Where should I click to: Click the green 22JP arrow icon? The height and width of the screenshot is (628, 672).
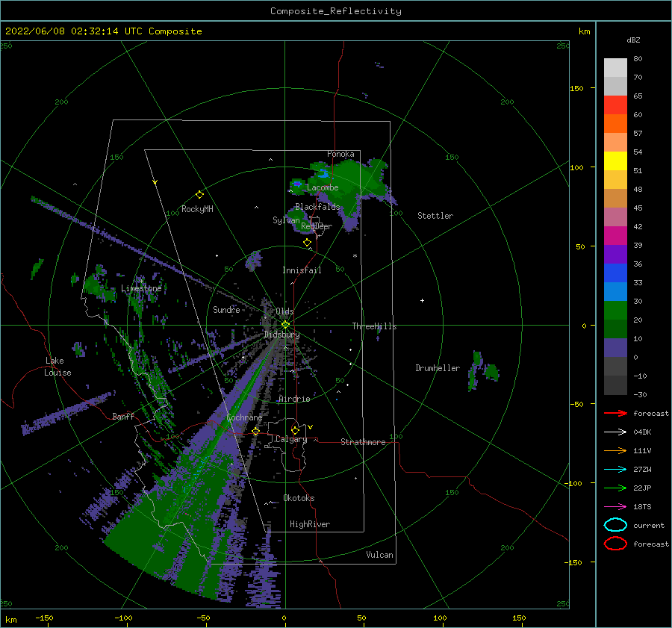pos(615,488)
